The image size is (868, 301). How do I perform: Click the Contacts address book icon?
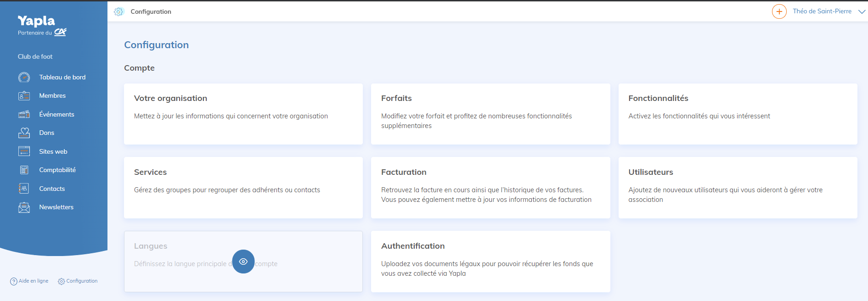tap(24, 189)
